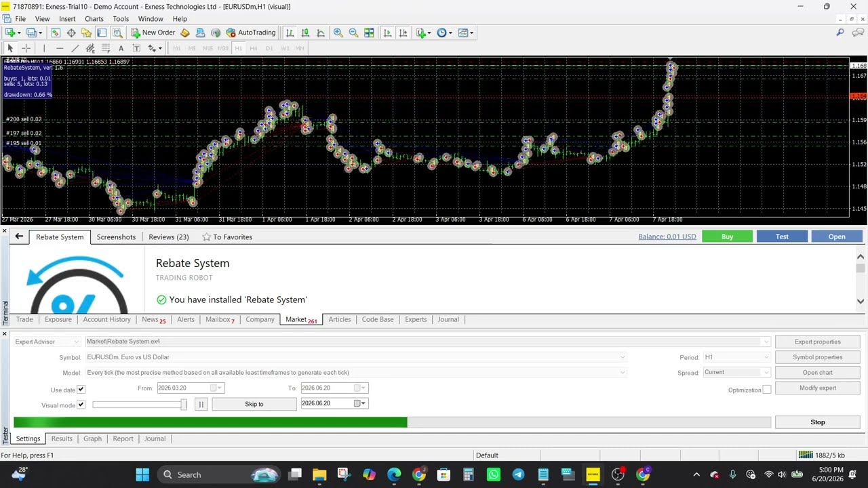The image size is (868, 488).
Task: Toggle the Strategy Tester icon
Action: coord(117,33)
